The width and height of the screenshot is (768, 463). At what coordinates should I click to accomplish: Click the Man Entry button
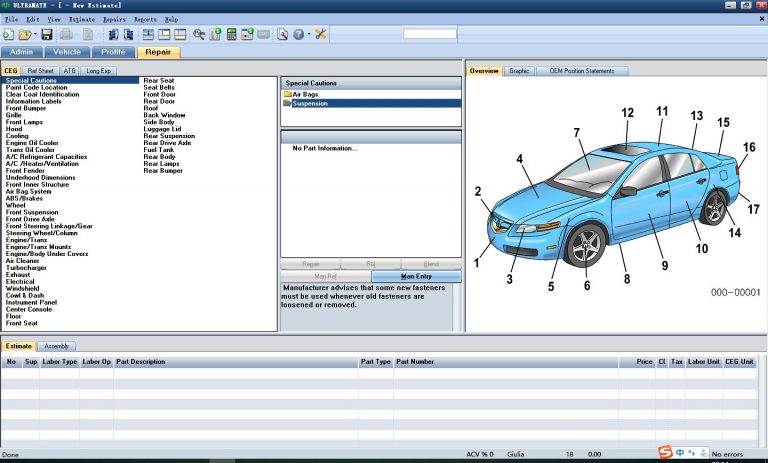[416, 276]
